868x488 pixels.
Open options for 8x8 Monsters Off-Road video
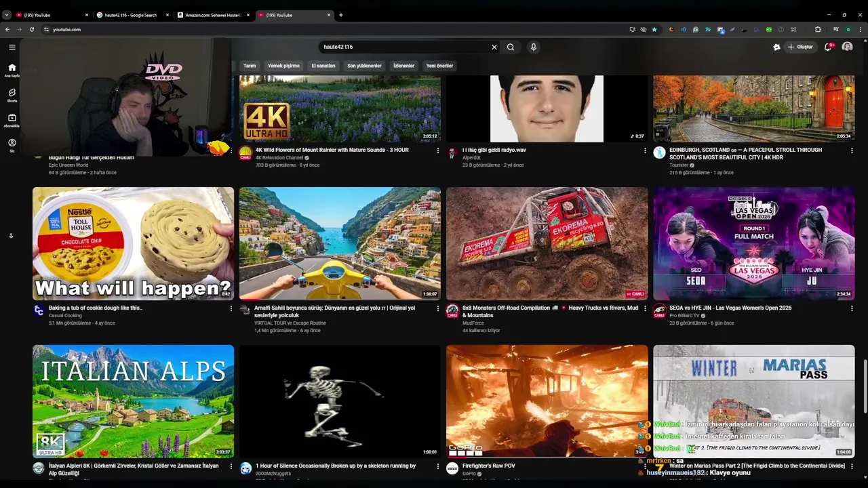coord(644,308)
